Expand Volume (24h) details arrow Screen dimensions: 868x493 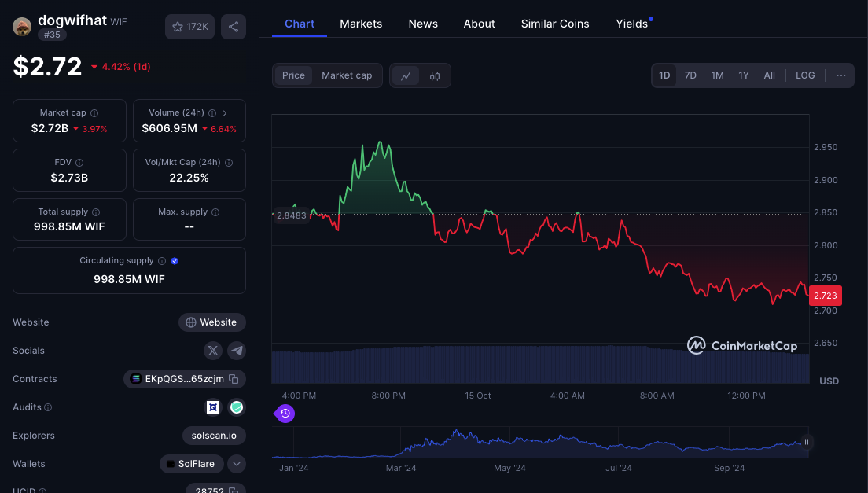225,113
